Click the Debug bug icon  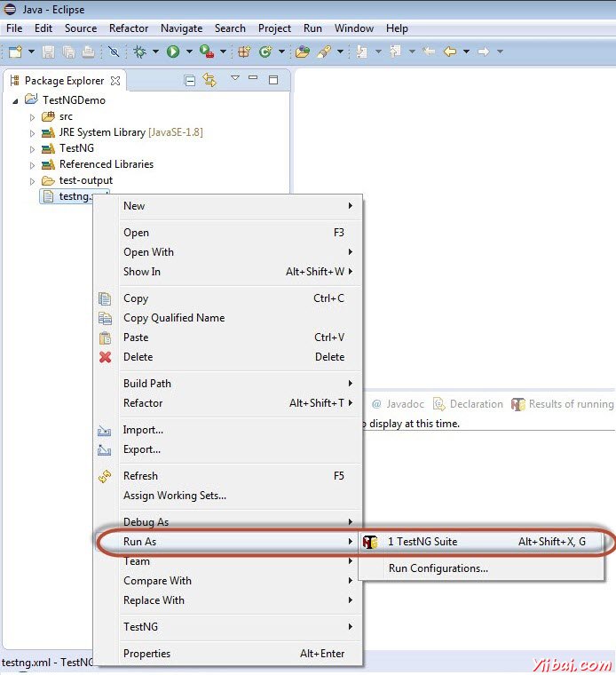[139, 52]
